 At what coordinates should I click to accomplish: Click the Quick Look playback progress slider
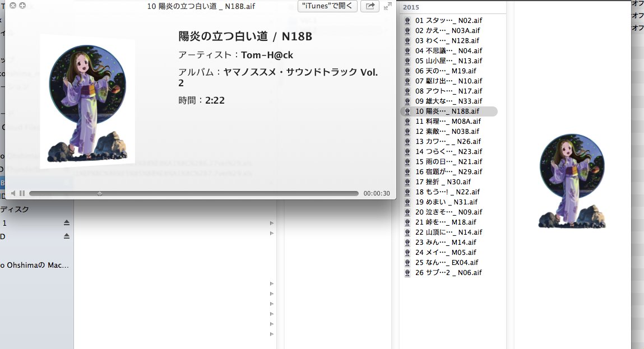coord(194,193)
